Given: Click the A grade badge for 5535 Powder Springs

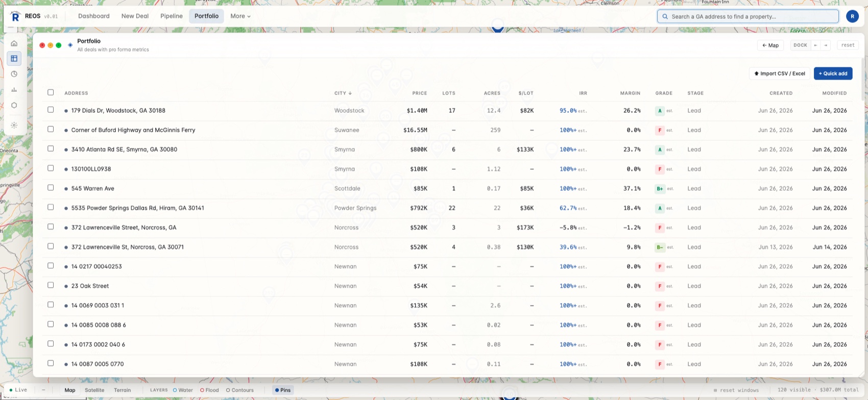Looking at the screenshot, I should coord(660,208).
